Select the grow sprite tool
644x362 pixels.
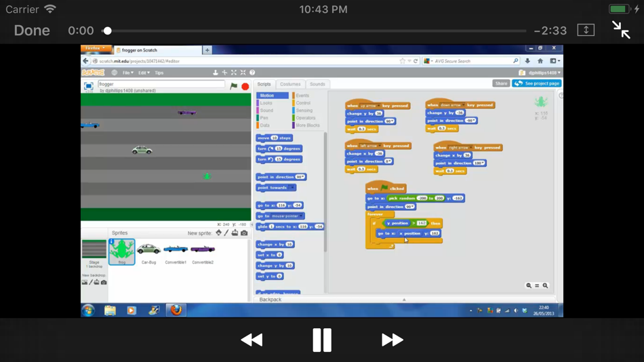click(x=234, y=73)
